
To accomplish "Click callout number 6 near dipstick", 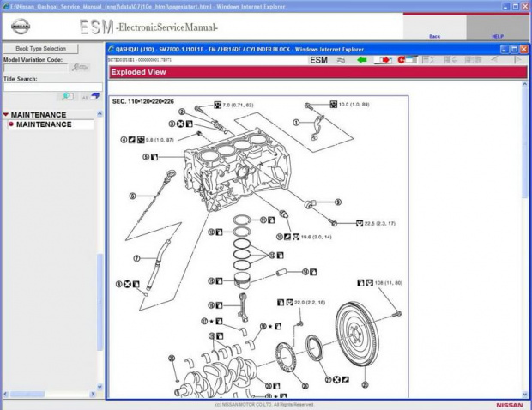I will [x=132, y=196].
